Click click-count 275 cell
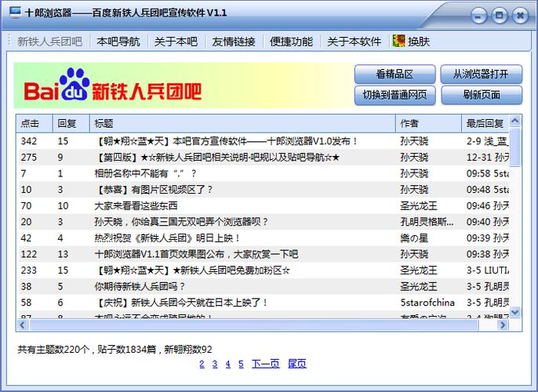Image resolution: width=538 pixels, height=392 pixels. (29, 157)
